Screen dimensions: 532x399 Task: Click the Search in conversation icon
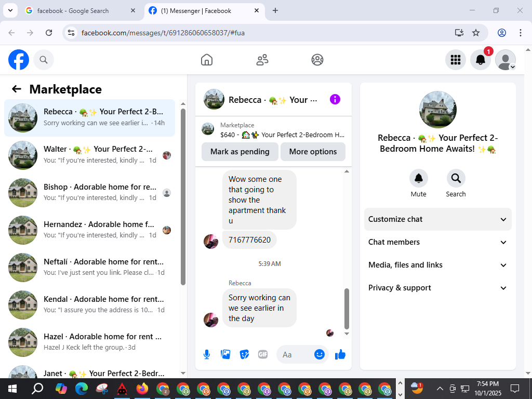point(456,178)
